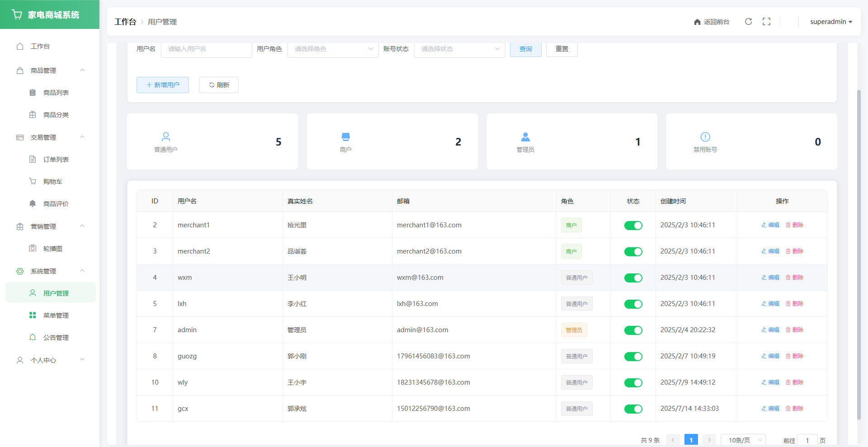Click the vertical page scrollbar
This screenshot has width=868, height=447.
tap(859, 253)
